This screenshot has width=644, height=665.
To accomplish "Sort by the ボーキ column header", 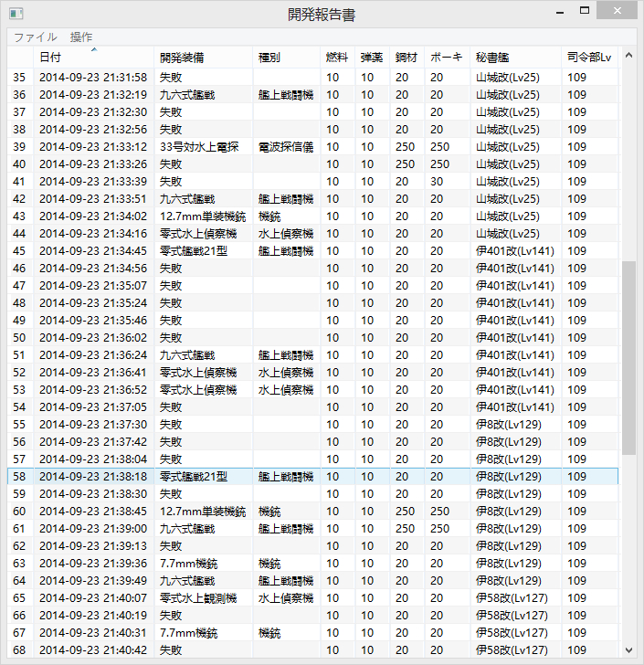I will coord(448,58).
